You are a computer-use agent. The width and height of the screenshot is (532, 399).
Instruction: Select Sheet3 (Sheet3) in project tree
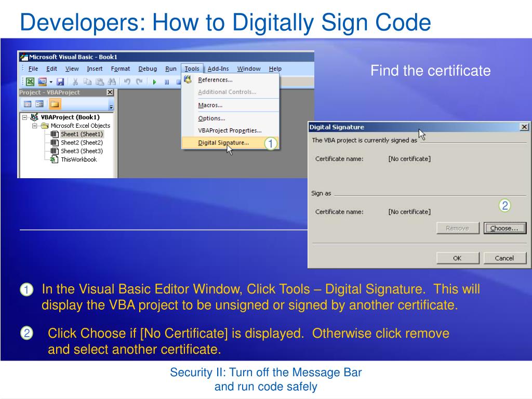[82, 151]
